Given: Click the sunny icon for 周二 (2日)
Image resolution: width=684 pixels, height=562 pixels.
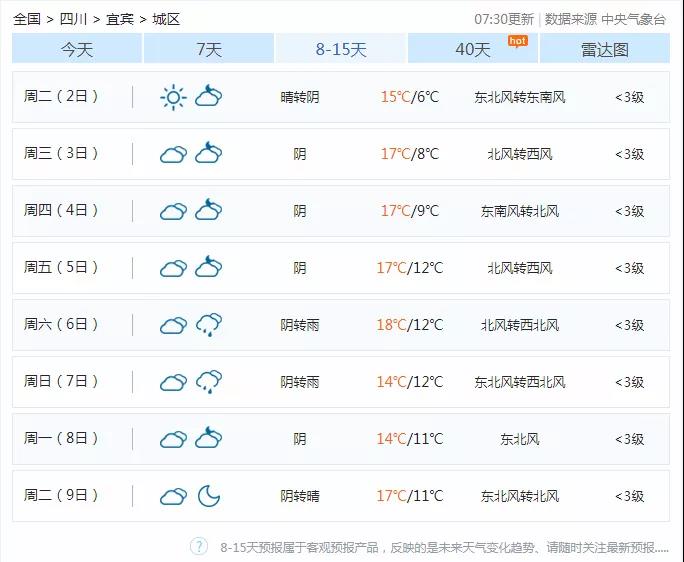Looking at the screenshot, I should [173, 97].
